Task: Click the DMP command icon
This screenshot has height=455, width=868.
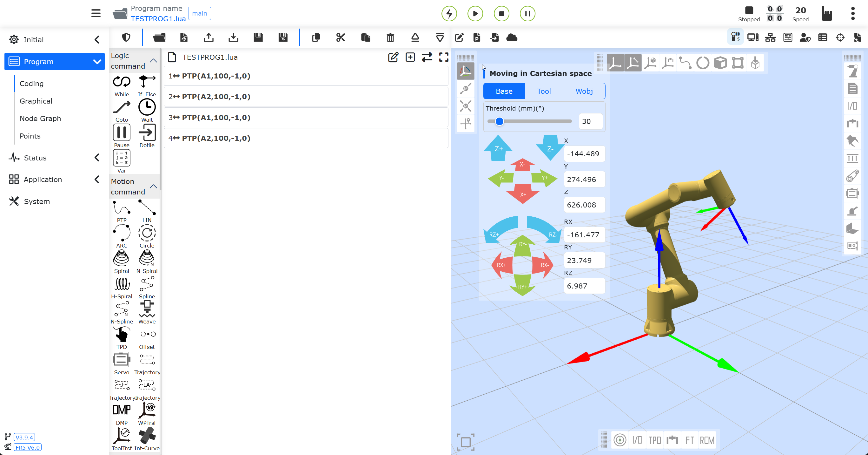Action: 121,410
